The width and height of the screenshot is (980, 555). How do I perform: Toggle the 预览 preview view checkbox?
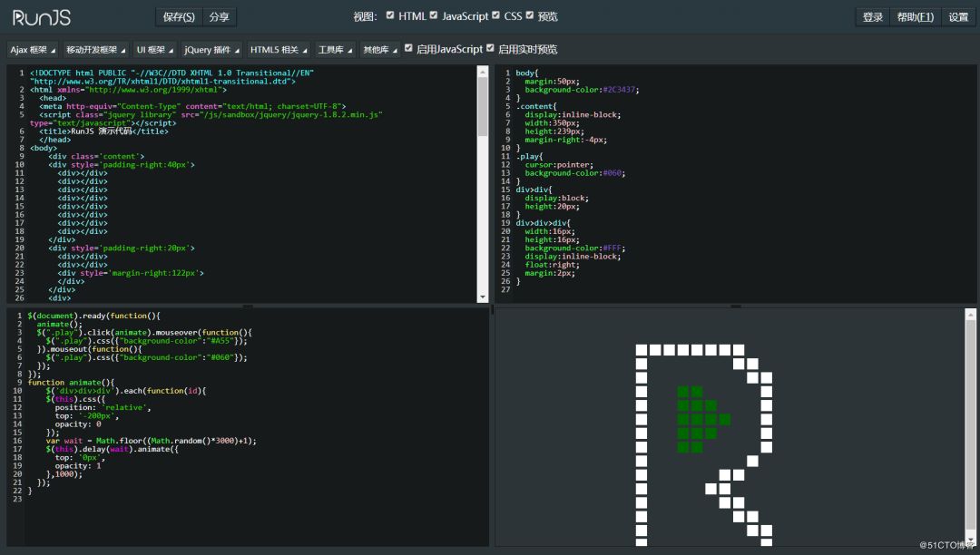[530, 15]
